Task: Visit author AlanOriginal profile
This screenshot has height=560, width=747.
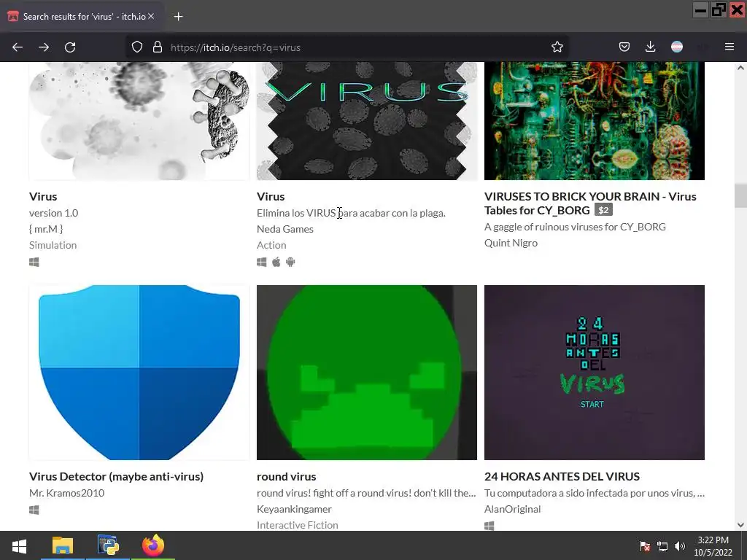Action: [x=513, y=509]
